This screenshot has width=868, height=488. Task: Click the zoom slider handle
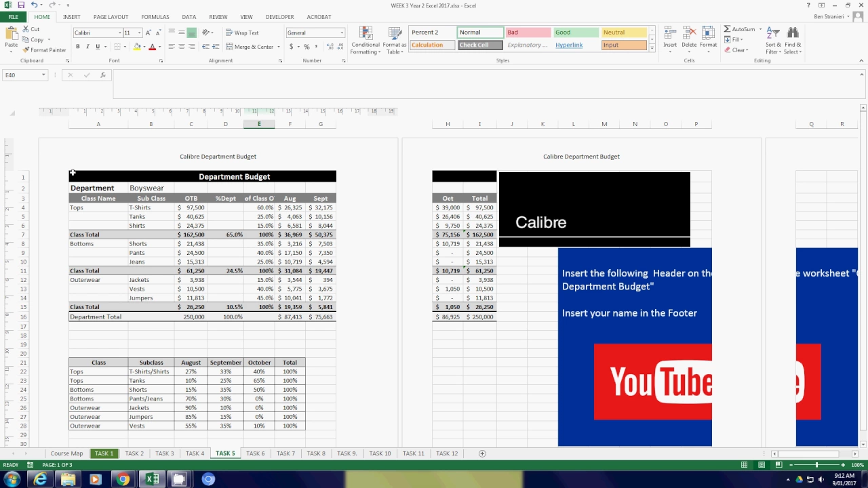pyautogui.click(x=816, y=465)
